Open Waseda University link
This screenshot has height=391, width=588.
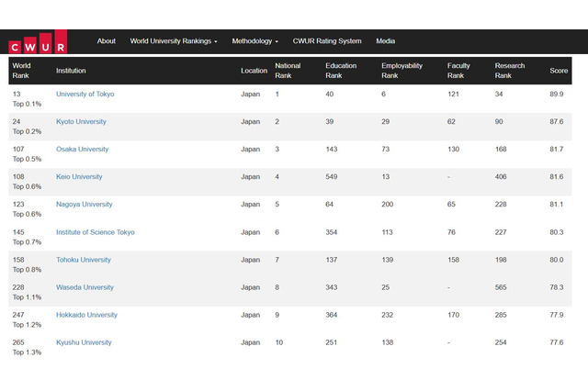click(x=85, y=287)
